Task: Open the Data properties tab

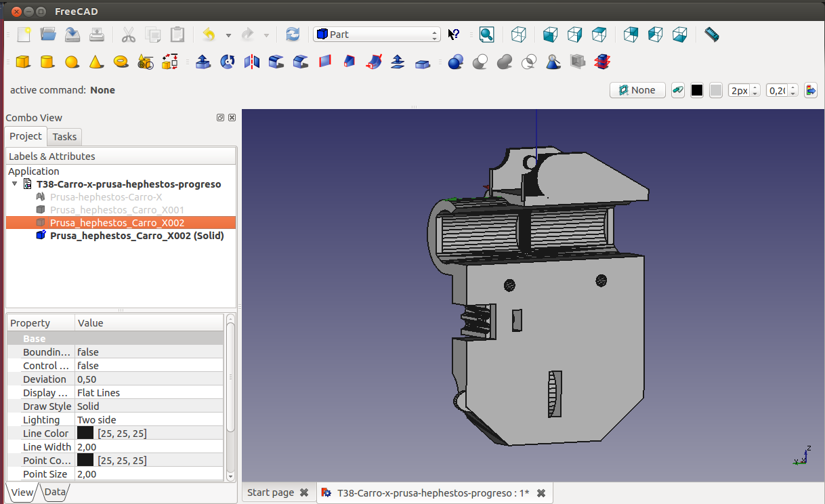Action: tap(55, 492)
